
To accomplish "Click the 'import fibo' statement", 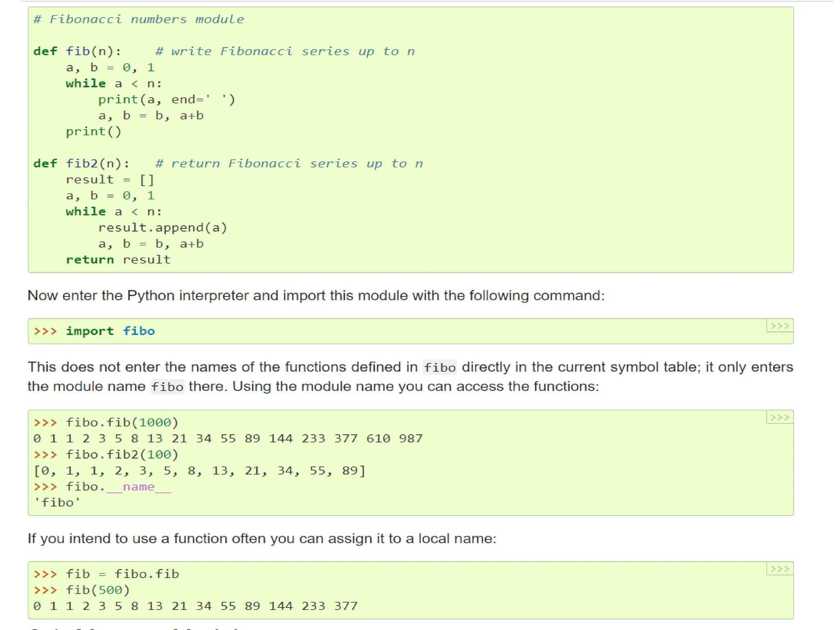I will [x=110, y=331].
